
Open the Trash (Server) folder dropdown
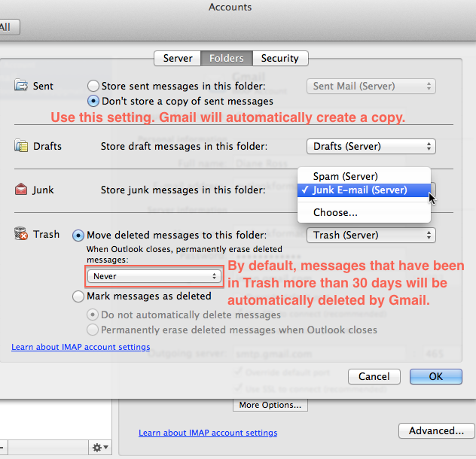(x=371, y=235)
